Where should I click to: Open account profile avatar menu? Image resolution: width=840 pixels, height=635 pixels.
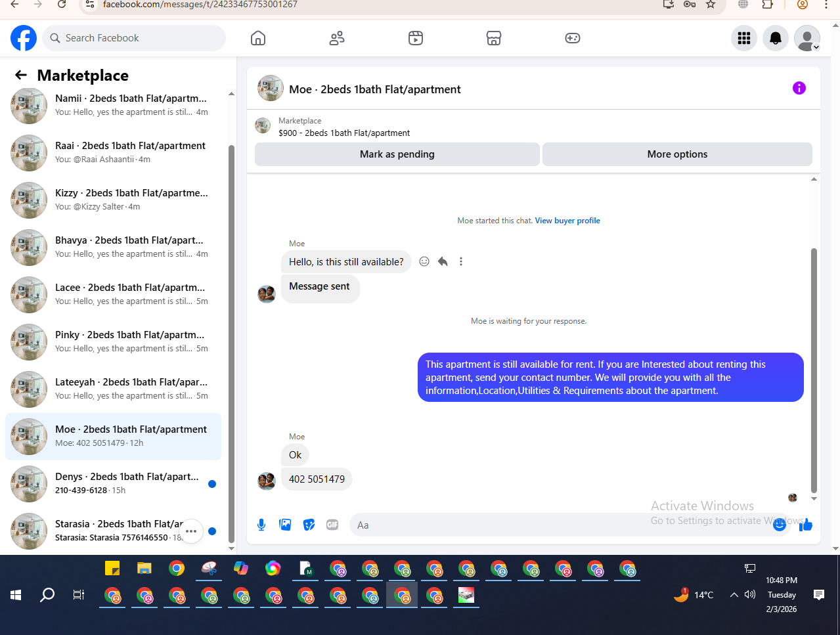[x=807, y=38]
